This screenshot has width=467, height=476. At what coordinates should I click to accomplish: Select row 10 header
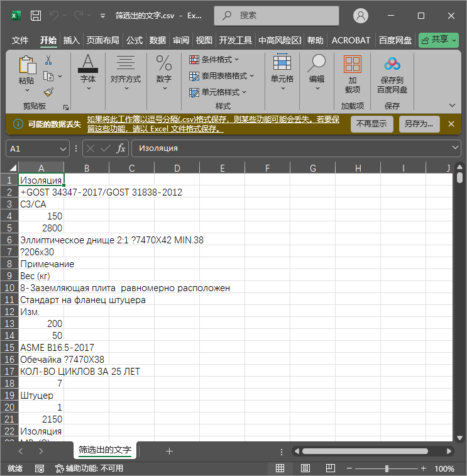click(x=9, y=288)
